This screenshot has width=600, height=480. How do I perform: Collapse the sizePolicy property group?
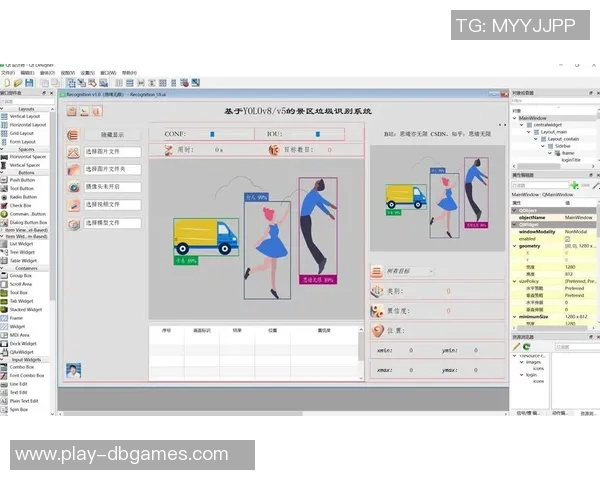515,281
